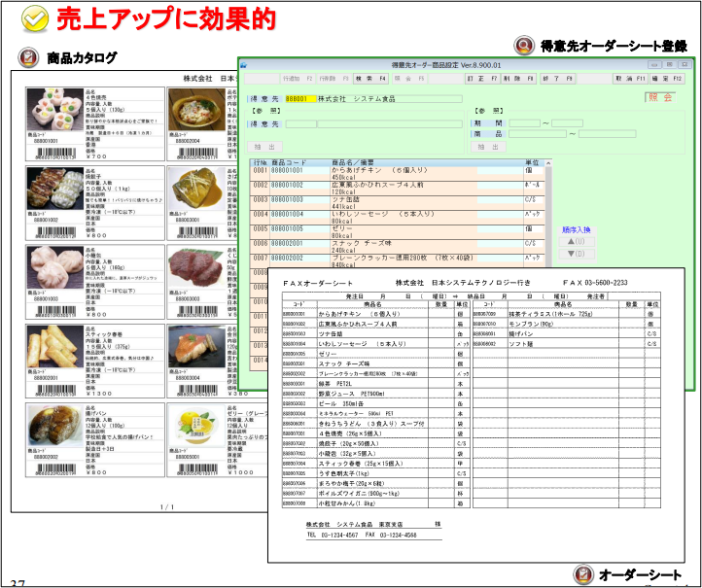Click the 揚げパン product photo in catalog
Screen dimensions: 702x588
(55, 426)
